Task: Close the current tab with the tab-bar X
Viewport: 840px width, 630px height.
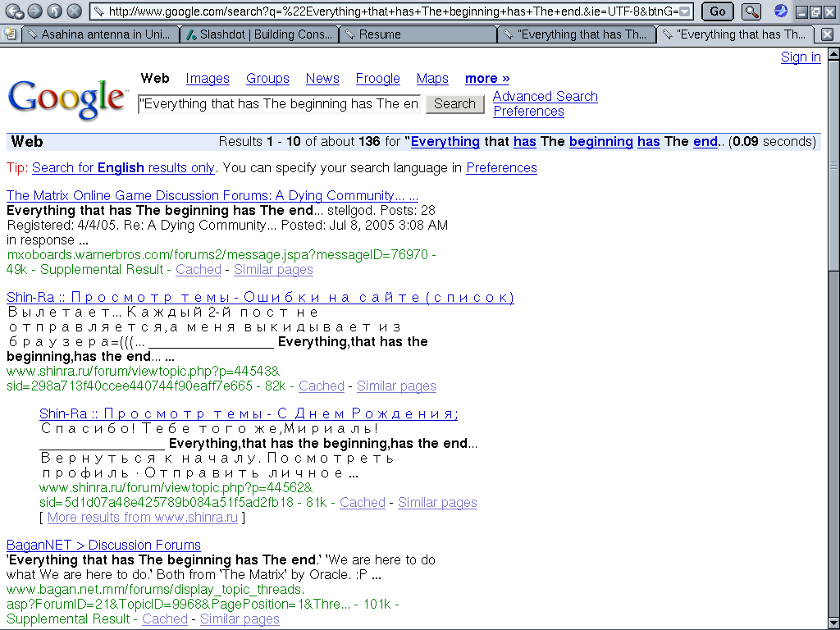Action: coord(827,34)
